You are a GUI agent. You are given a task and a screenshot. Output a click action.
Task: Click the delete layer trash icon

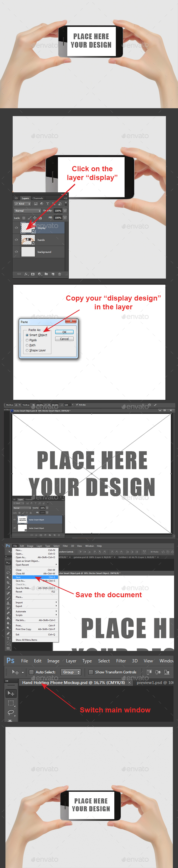[x=60, y=274]
